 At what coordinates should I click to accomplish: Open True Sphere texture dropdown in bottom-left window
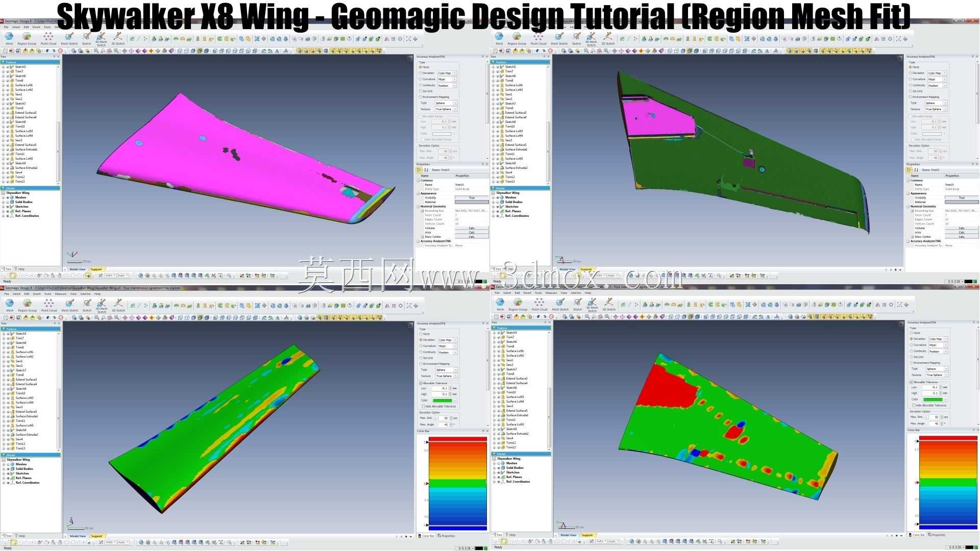446,376
